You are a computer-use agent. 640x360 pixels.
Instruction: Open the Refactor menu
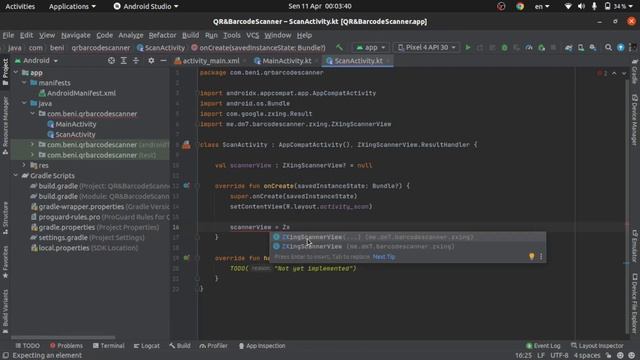pyautogui.click(x=162, y=35)
